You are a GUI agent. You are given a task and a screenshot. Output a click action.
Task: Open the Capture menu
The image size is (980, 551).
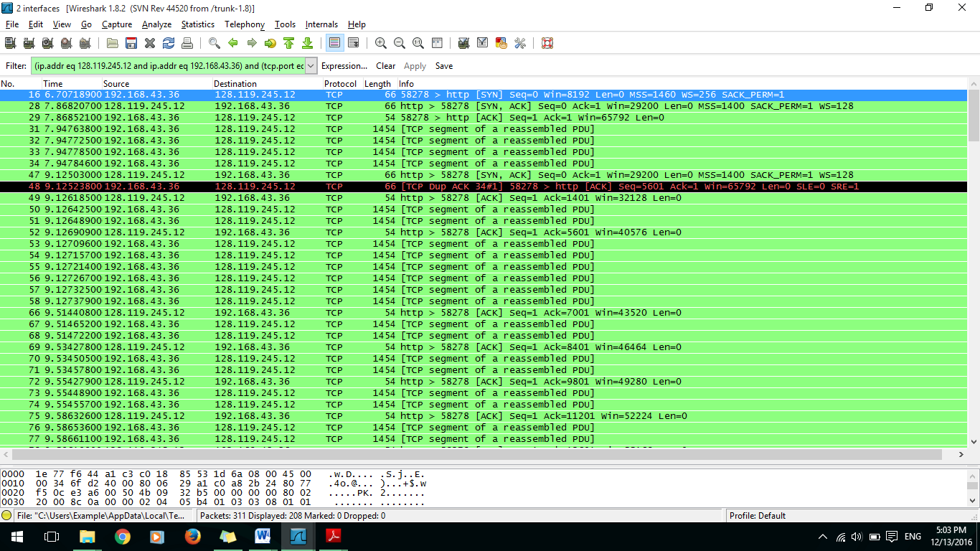[x=116, y=24]
